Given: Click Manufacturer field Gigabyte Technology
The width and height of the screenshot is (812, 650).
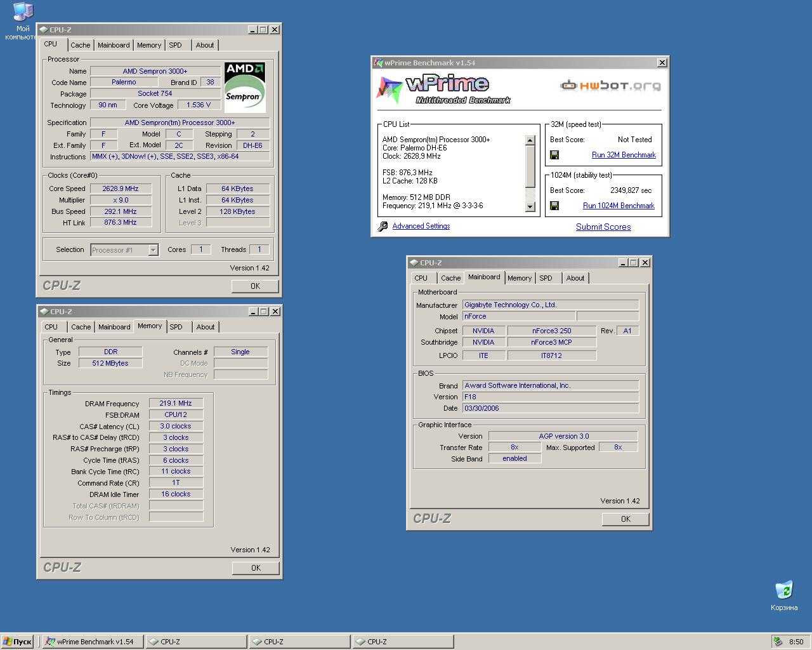Looking at the screenshot, I should coord(551,305).
